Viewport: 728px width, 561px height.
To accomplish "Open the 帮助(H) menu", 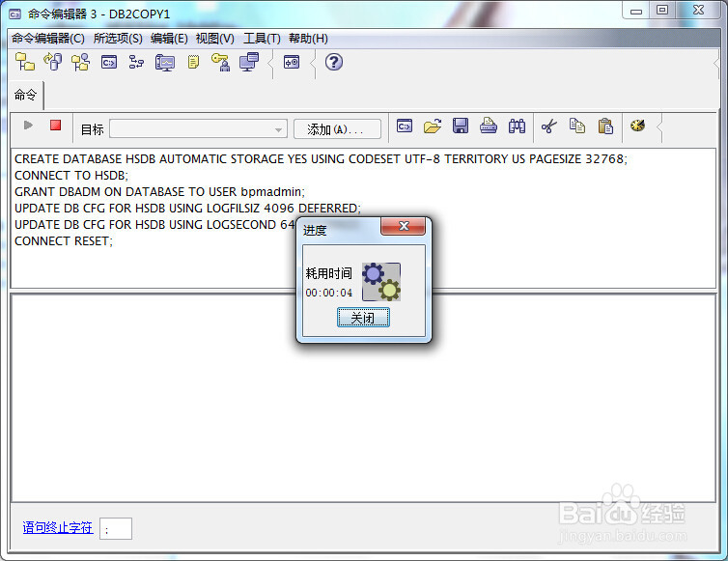I will [308, 39].
